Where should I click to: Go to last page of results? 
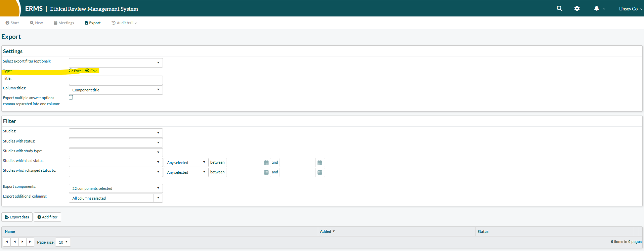(30, 242)
